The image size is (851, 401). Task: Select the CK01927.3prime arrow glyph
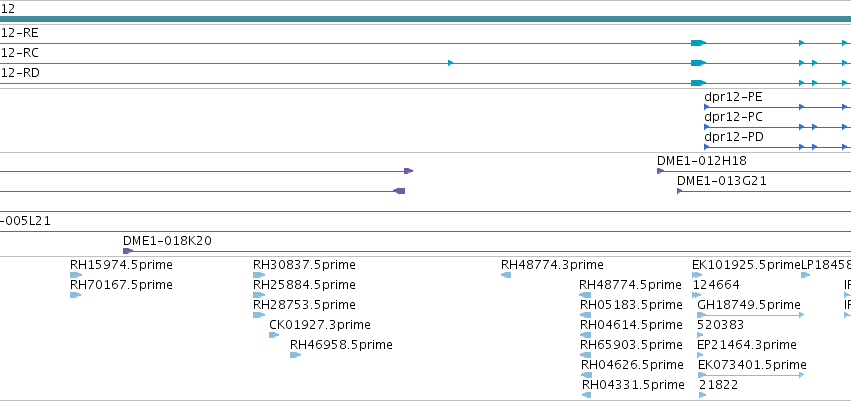(x=274, y=335)
